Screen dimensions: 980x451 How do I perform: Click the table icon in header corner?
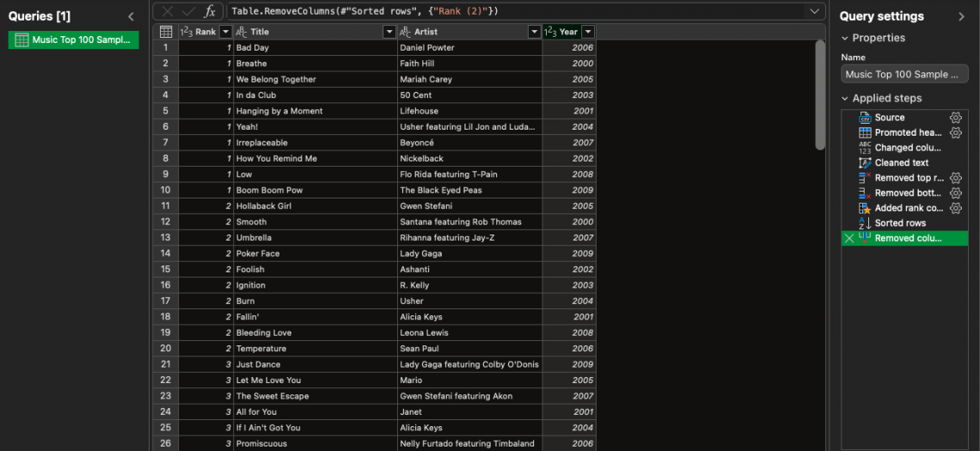(166, 32)
